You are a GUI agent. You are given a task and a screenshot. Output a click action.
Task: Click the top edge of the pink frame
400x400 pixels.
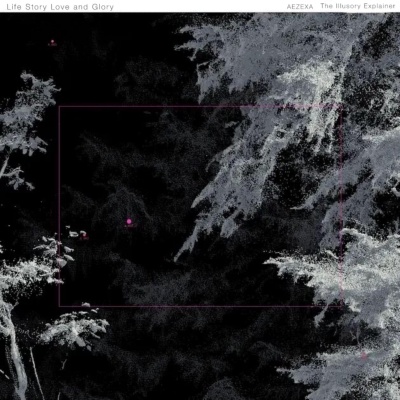point(201,107)
